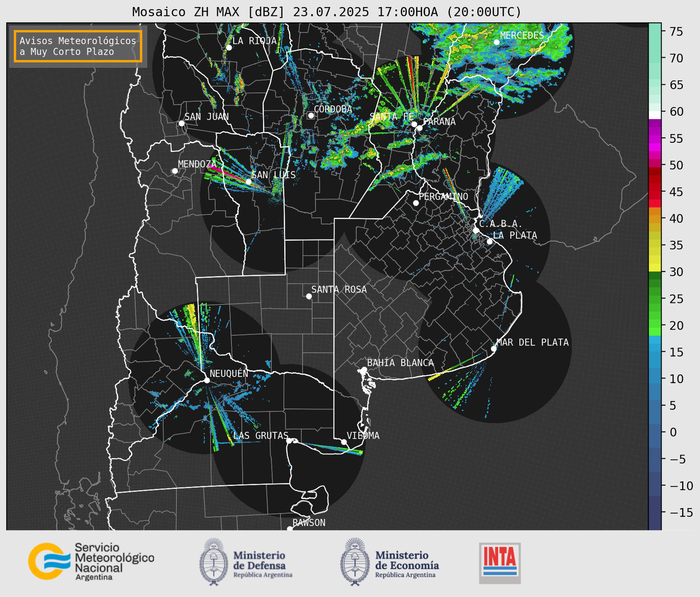Viewport: 700px width, 597px height.
Task: Select the Viedma city marker
Action: click(x=344, y=442)
